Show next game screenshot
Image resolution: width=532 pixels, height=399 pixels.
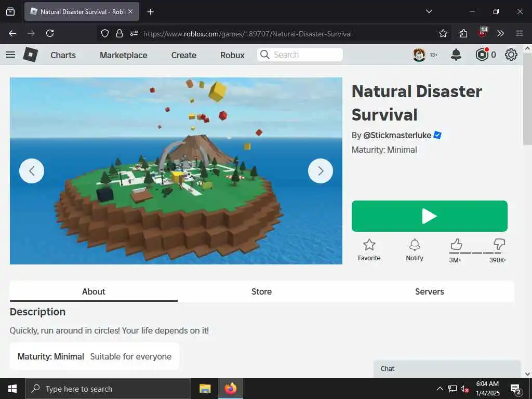321,171
